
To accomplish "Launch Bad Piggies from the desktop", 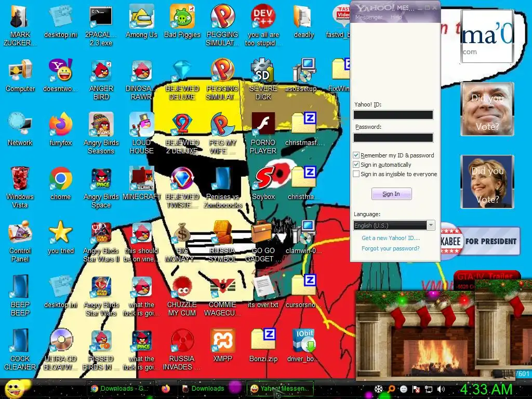I will pos(182,20).
